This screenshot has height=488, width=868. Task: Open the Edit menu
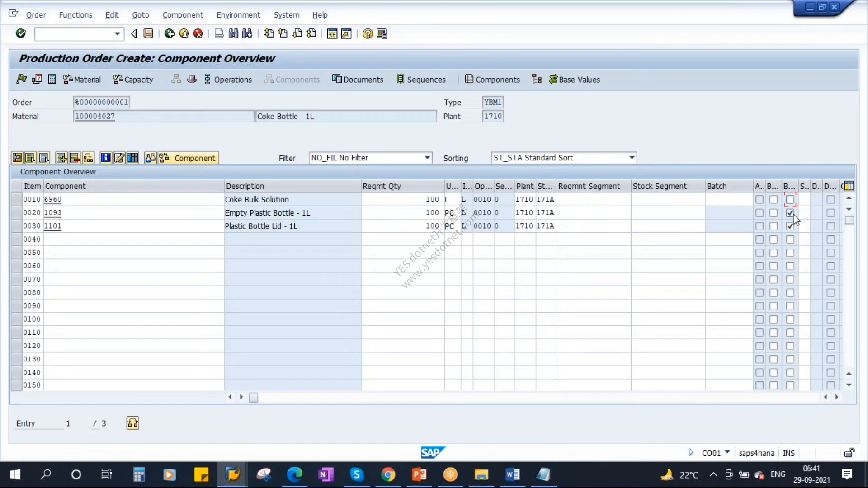click(x=112, y=15)
